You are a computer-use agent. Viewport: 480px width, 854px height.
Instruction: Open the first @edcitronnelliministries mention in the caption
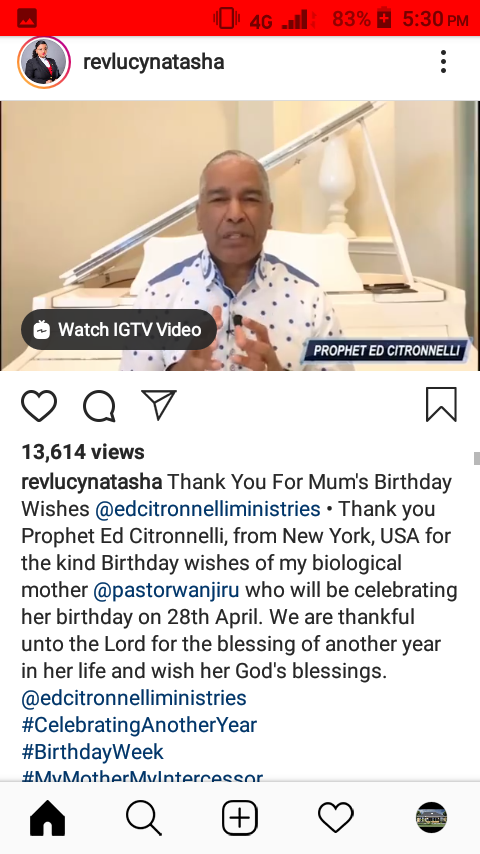tap(208, 509)
